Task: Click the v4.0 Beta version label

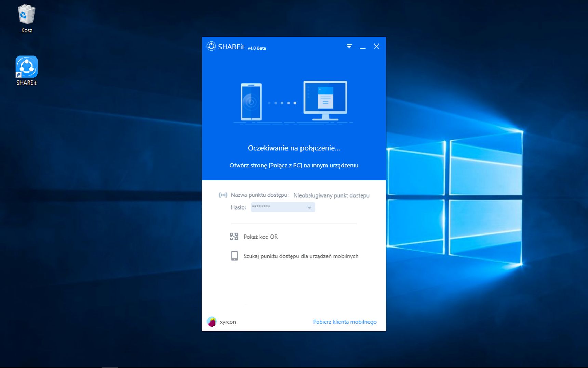Action: (x=257, y=48)
